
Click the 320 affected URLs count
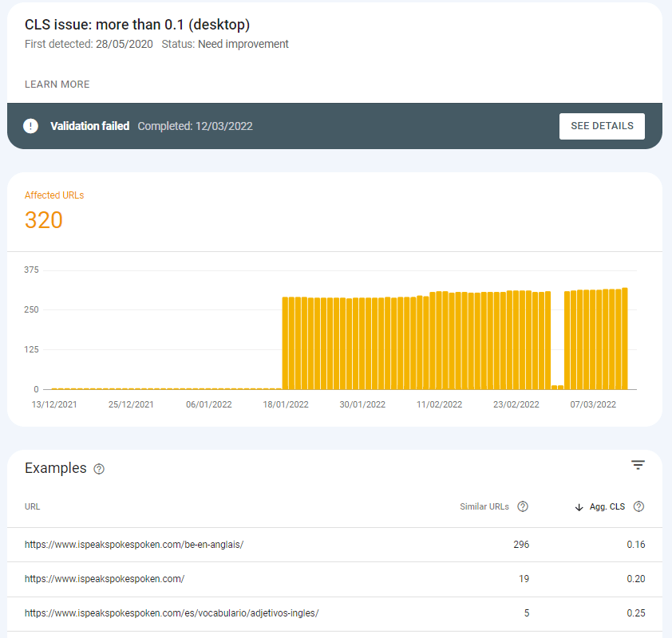tap(44, 220)
